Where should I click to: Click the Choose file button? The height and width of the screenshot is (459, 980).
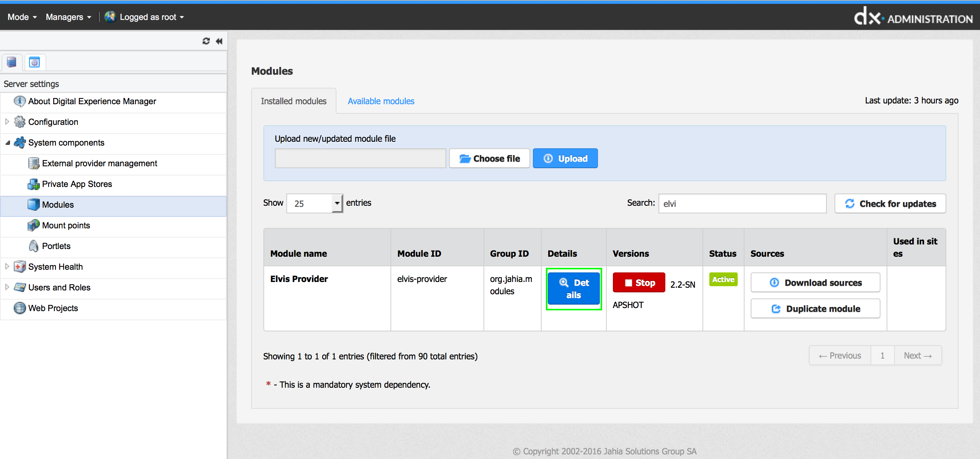click(490, 158)
